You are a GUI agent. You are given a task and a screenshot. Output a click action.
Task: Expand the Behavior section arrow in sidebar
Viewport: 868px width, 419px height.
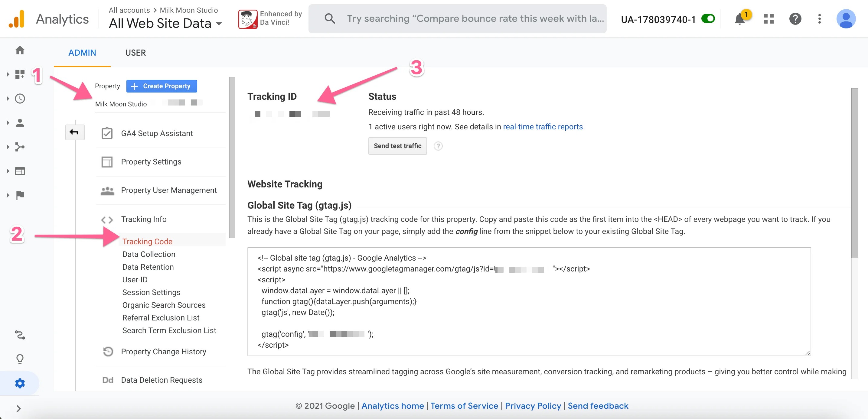pos(8,171)
